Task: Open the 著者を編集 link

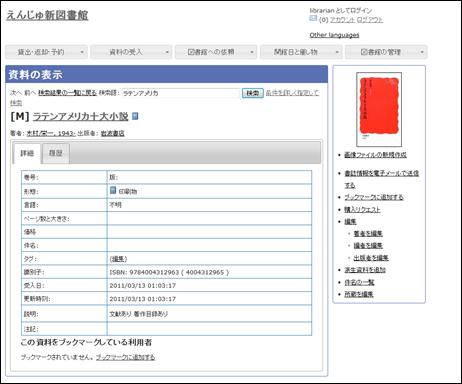Action: (368, 234)
